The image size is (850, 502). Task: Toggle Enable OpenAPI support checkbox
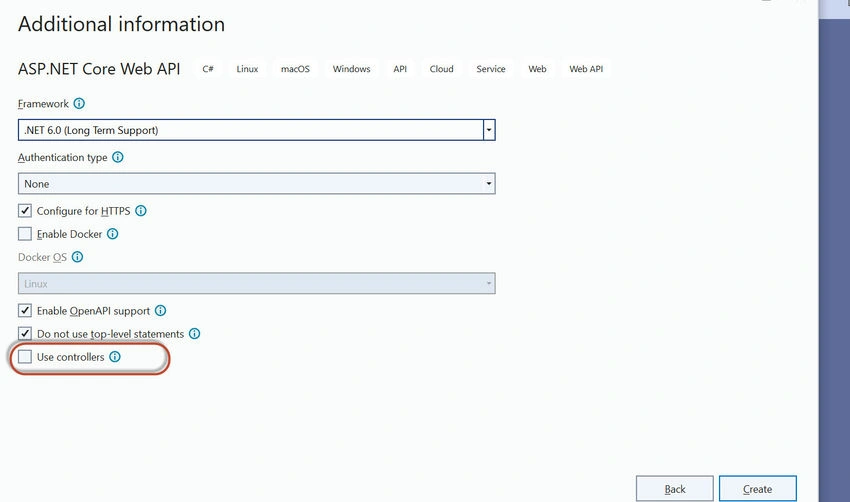[25, 310]
